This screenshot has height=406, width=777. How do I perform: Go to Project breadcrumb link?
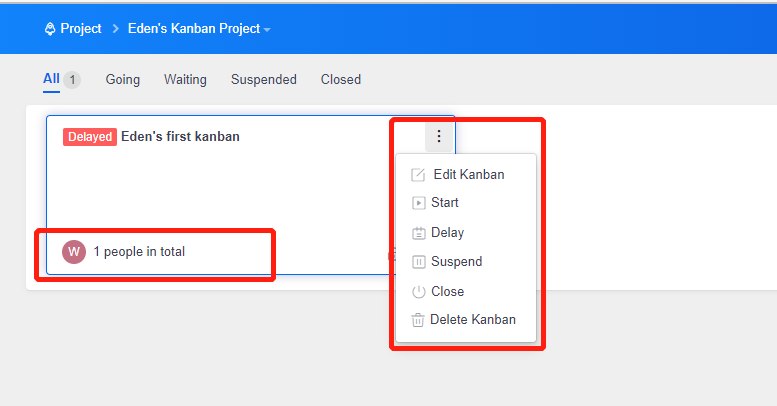point(81,29)
